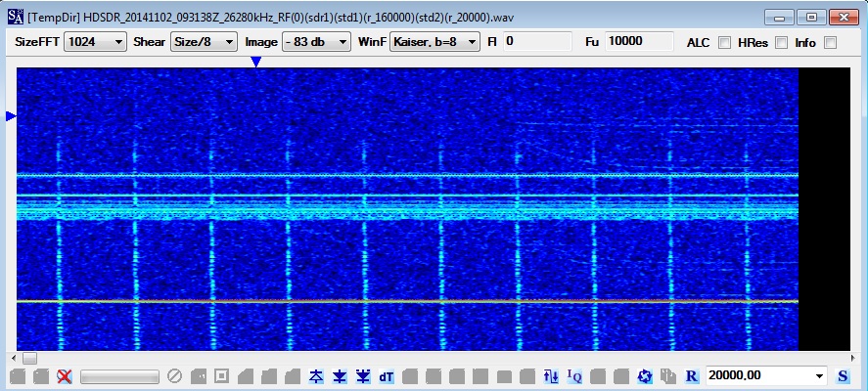
Task: Click the blue triangle marker left of spectrogram
Action: click(x=11, y=115)
